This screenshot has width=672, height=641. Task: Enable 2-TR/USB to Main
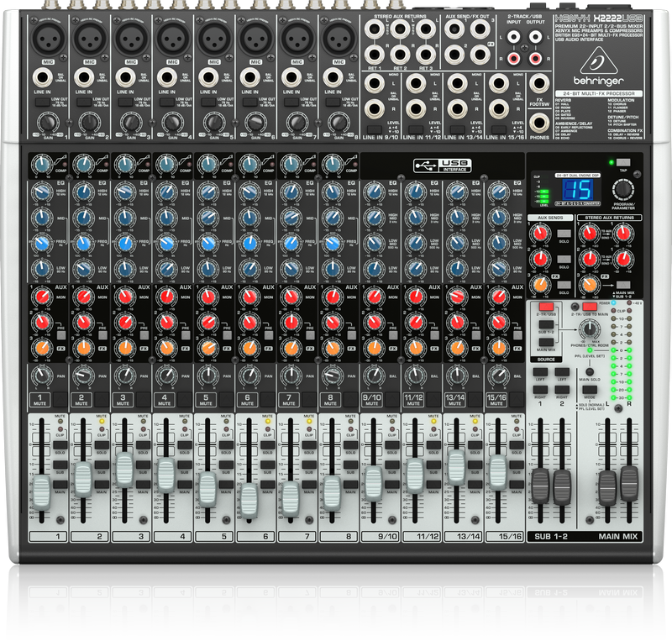tap(588, 305)
